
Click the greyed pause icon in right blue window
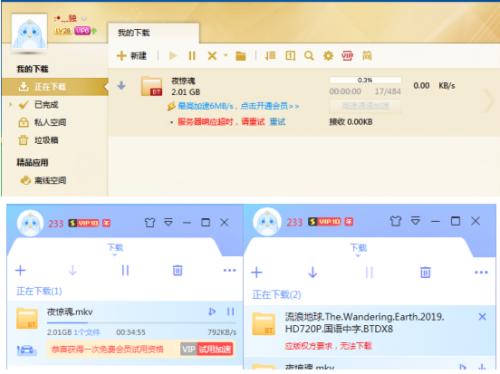(x=369, y=272)
